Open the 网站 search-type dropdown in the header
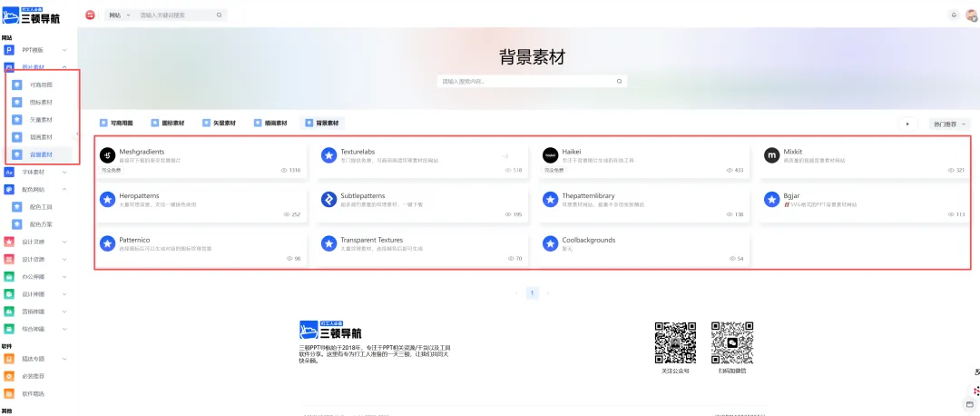The width and height of the screenshot is (980, 416). (120, 15)
